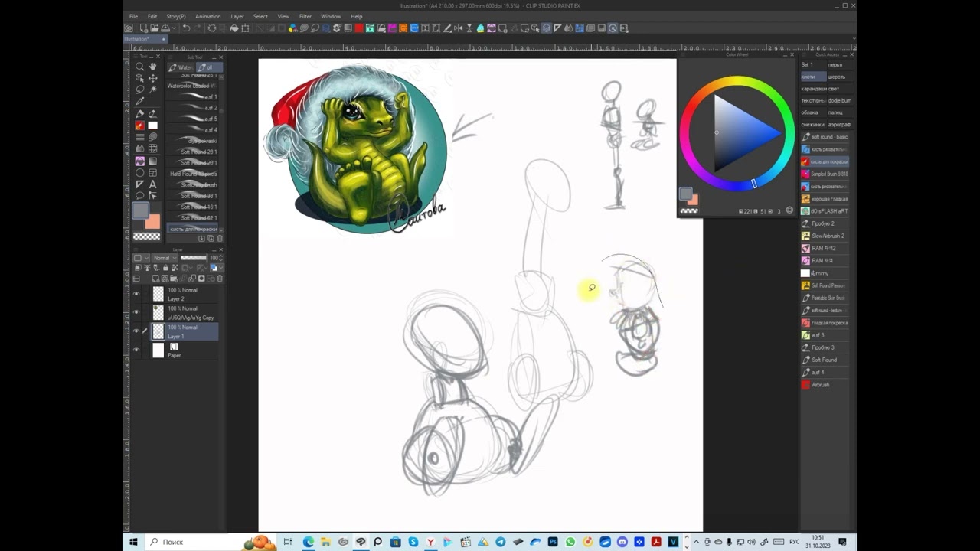Toggle visibility of Layer 1

(136, 331)
